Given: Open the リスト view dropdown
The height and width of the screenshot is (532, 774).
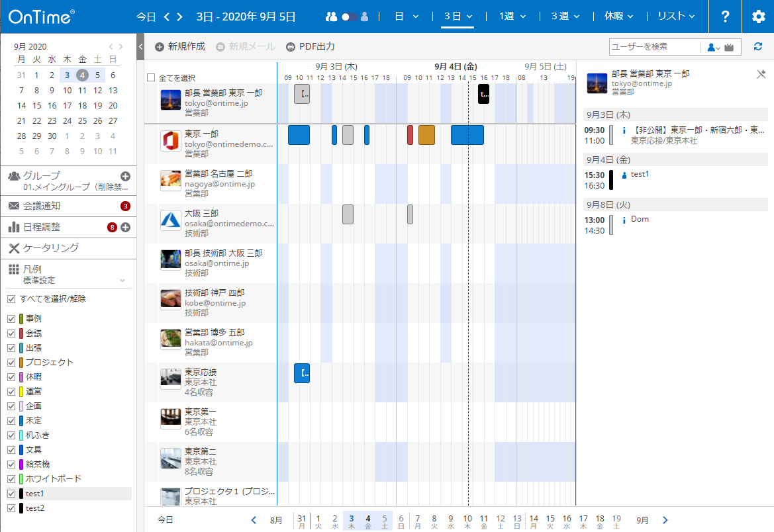Looking at the screenshot, I should 676,17.
